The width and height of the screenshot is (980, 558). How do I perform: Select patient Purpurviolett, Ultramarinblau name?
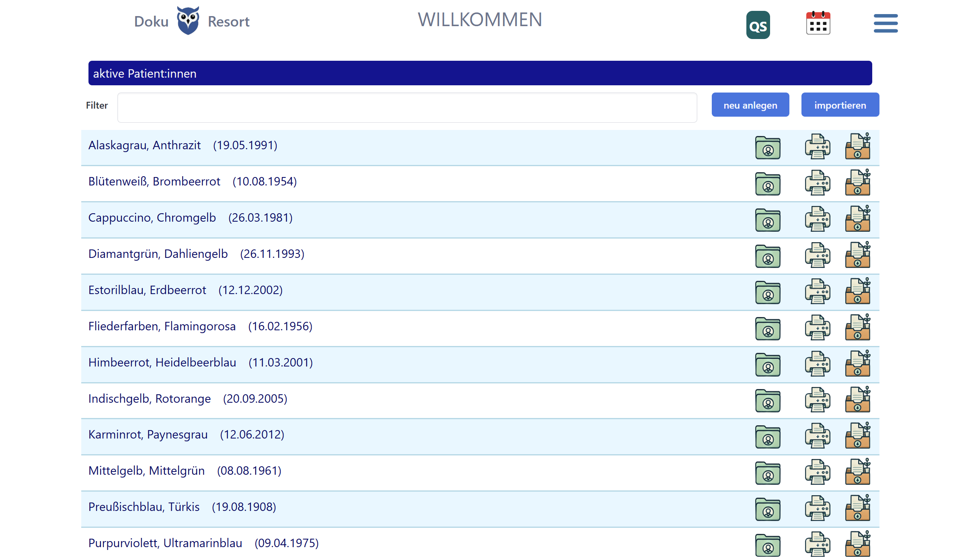(165, 543)
